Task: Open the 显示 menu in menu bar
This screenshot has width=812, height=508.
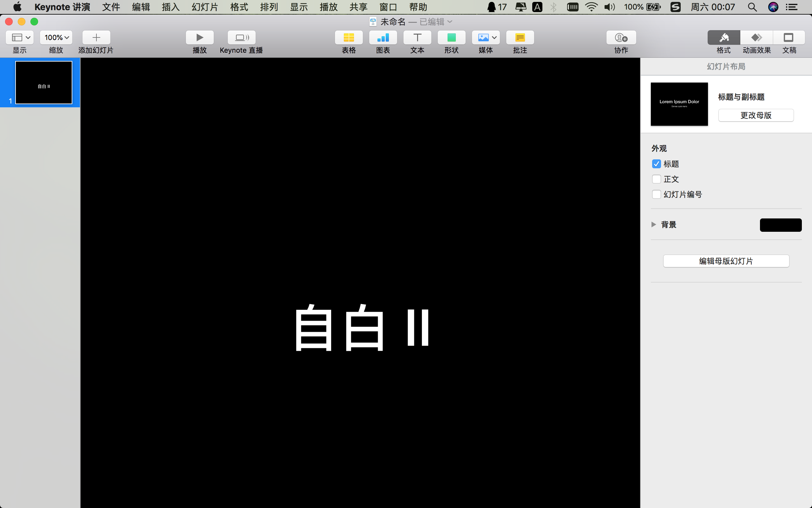Action: [299, 7]
